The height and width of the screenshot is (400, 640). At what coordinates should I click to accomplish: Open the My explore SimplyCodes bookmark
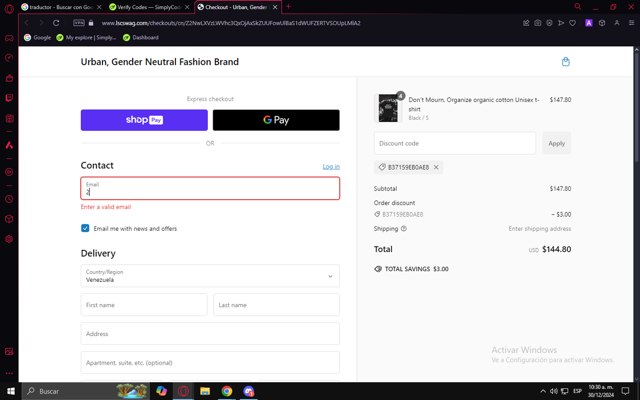pyautogui.click(x=87, y=38)
